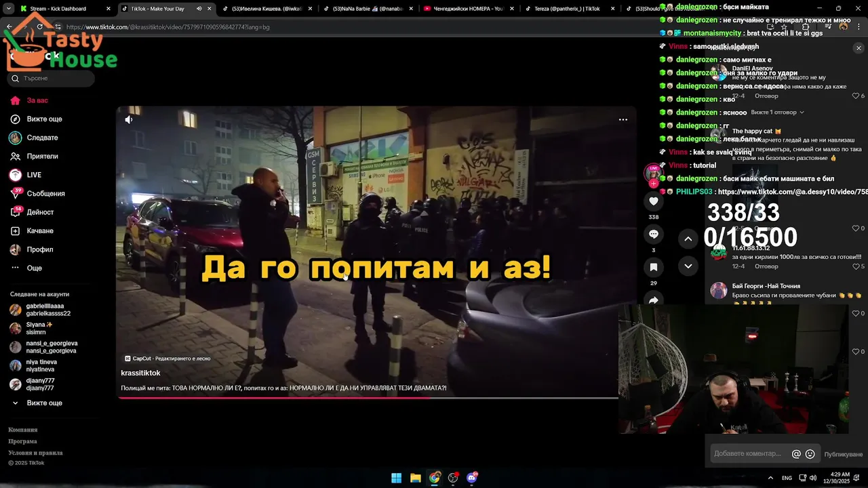Like DaniEl Asenov's comment with 6 likes
The image size is (868, 488).
[x=855, y=96]
